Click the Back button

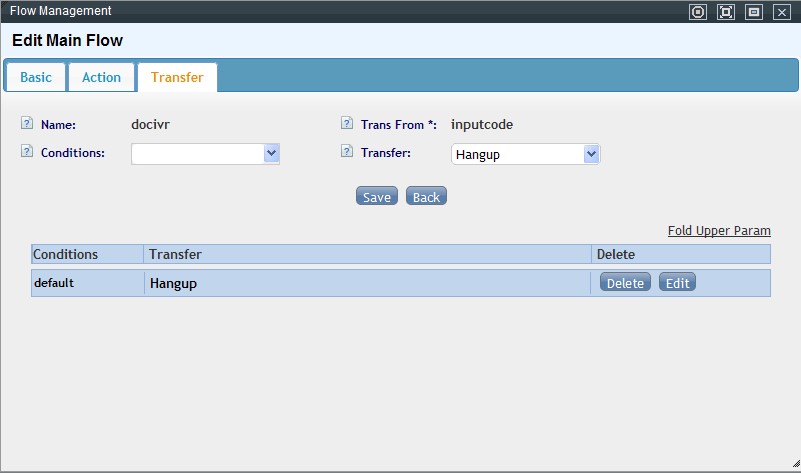click(426, 197)
